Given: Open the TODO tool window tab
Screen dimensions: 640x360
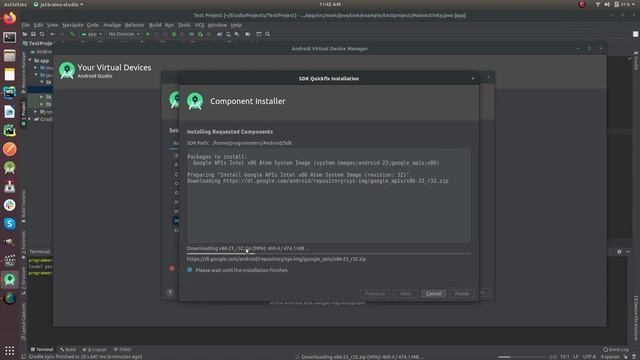Looking at the screenshot, I should [x=122, y=349].
